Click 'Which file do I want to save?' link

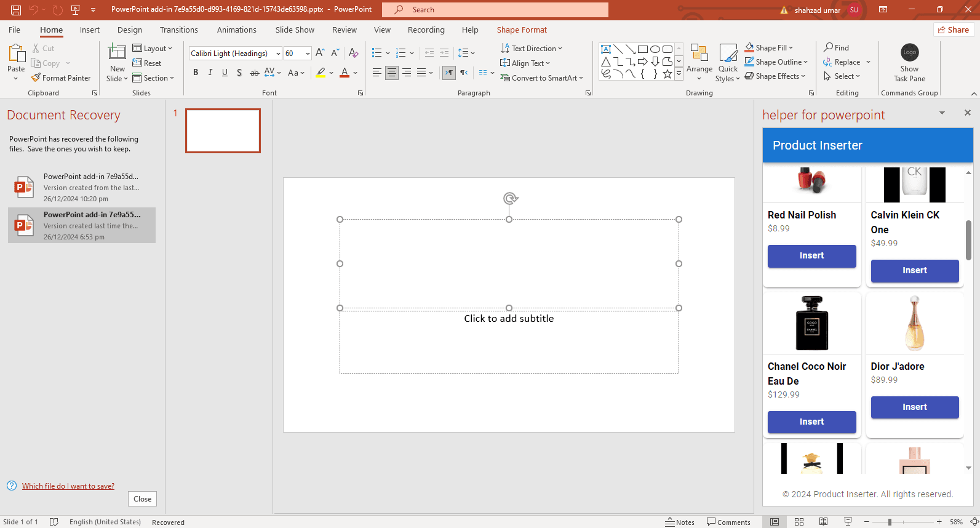(68, 486)
